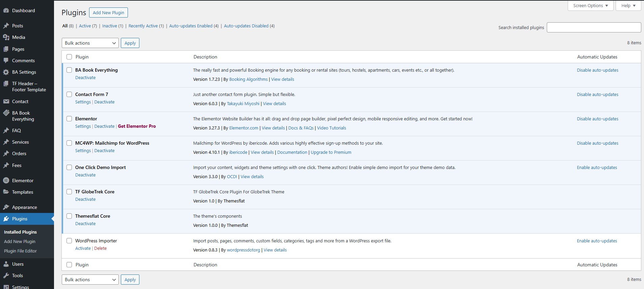Image resolution: width=644 pixels, height=289 pixels.
Task: Tick the select-all checkbox in table header
Action: pyautogui.click(x=69, y=57)
